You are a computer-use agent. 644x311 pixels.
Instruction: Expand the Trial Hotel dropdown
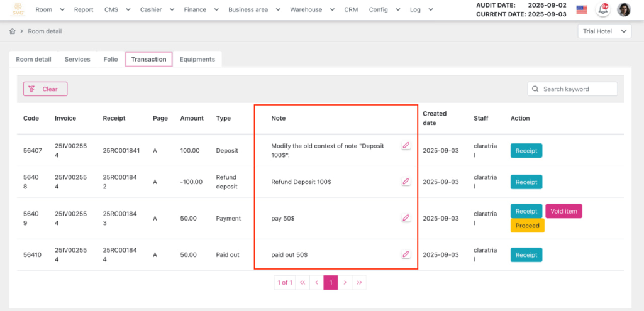[x=604, y=31]
